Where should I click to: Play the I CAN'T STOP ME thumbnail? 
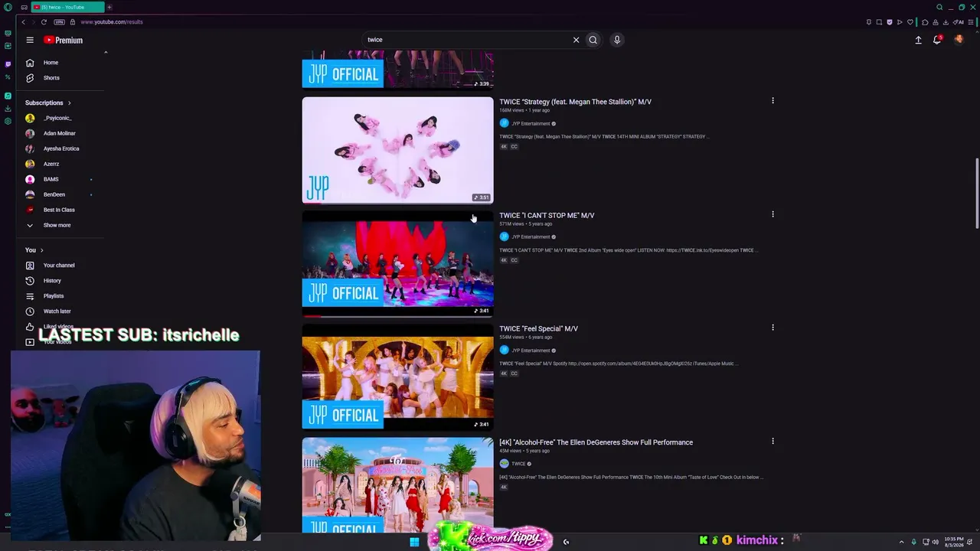(397, 263)
